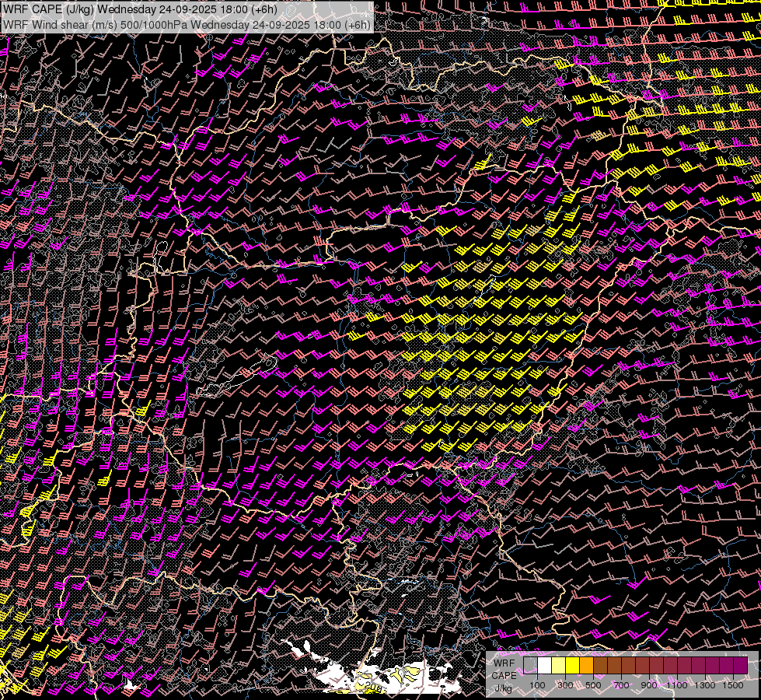Select the 700 label on CAPE scale
Screen dimensions: 761x700
tap(621, 685)
